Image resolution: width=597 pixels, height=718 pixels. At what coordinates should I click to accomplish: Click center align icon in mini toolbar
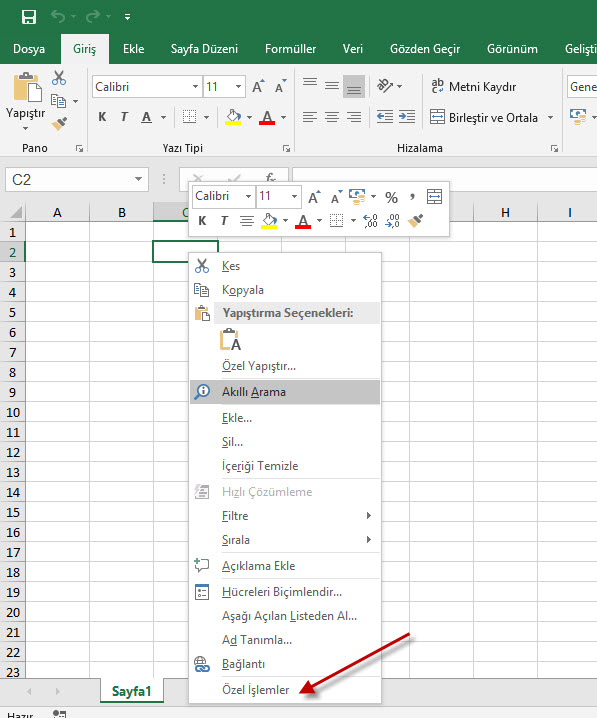point(247,221)
